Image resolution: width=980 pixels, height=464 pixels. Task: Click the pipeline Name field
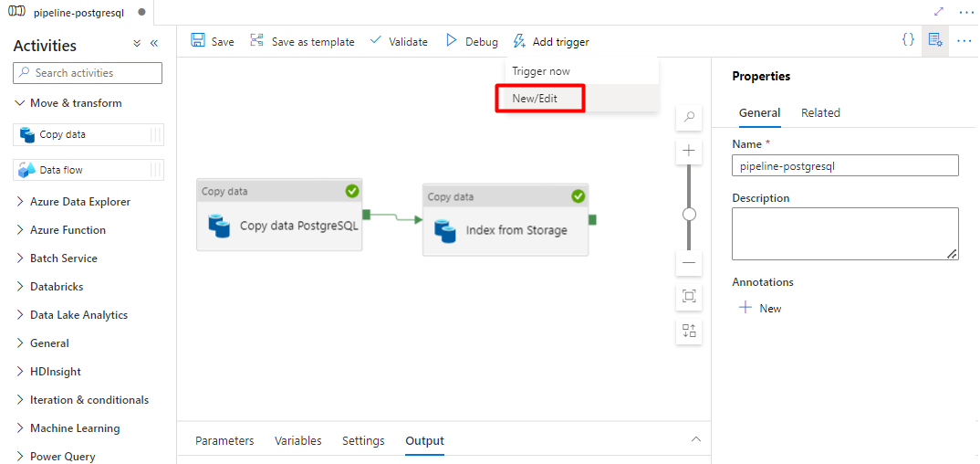[x=845, y=166]
